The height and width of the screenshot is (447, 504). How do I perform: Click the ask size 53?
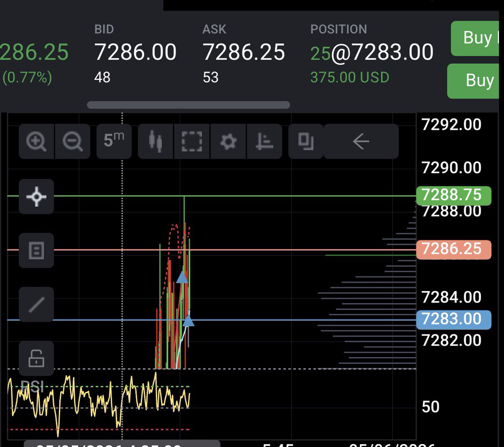(x=210, y=77)
